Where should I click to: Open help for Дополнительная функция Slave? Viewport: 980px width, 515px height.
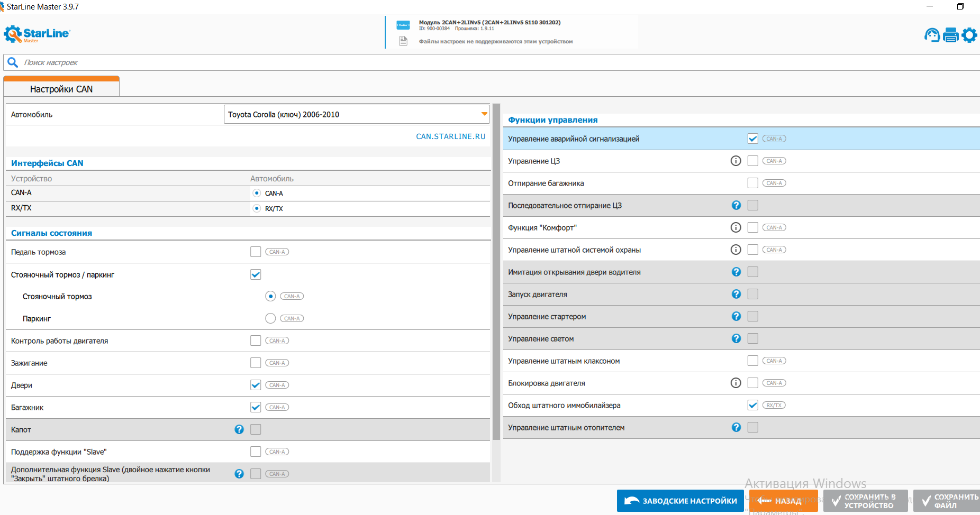coord(239,474)
